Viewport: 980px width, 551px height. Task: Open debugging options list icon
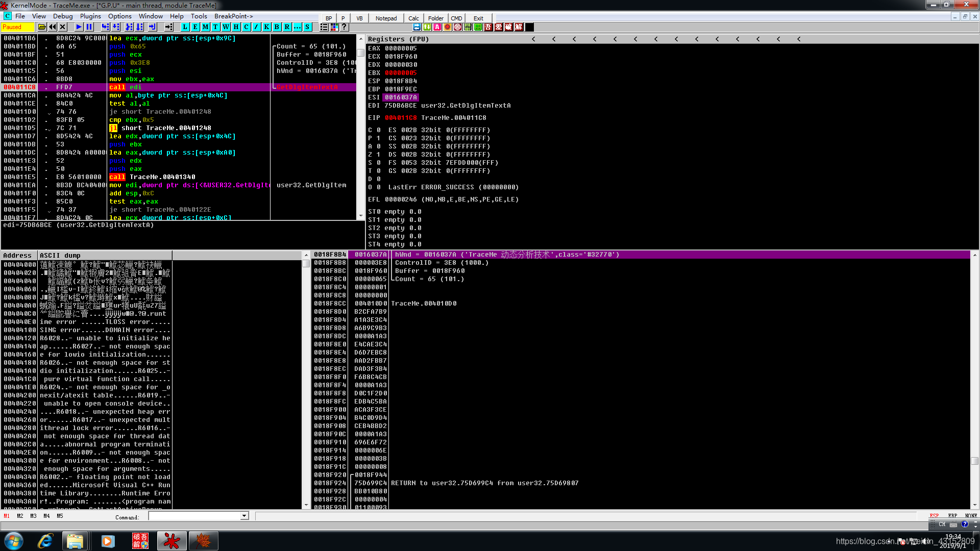click(324, 27)
